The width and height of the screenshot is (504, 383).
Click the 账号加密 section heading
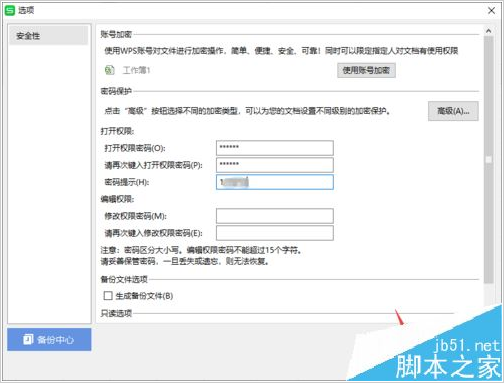(x=116, y=34)
